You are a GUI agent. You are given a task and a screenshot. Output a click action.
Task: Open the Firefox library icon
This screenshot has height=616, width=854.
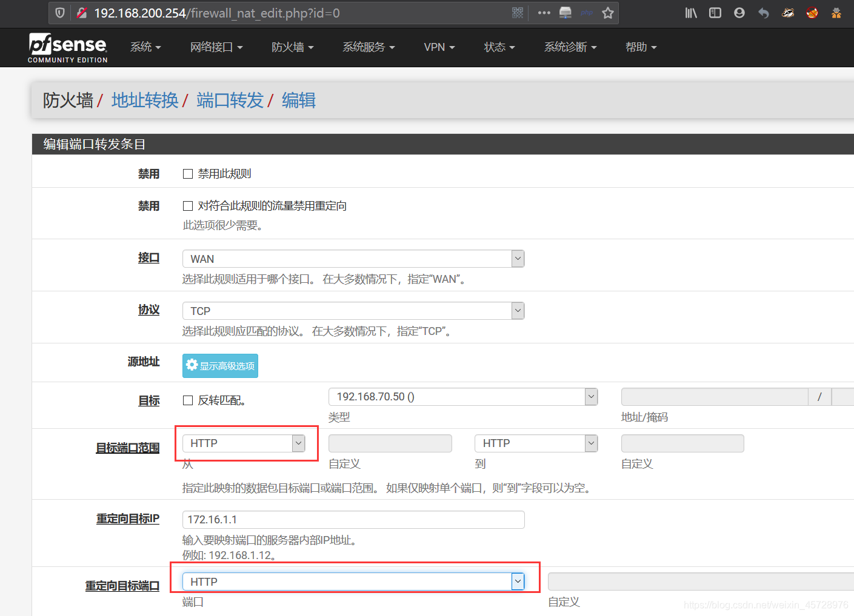coord(691,13)
